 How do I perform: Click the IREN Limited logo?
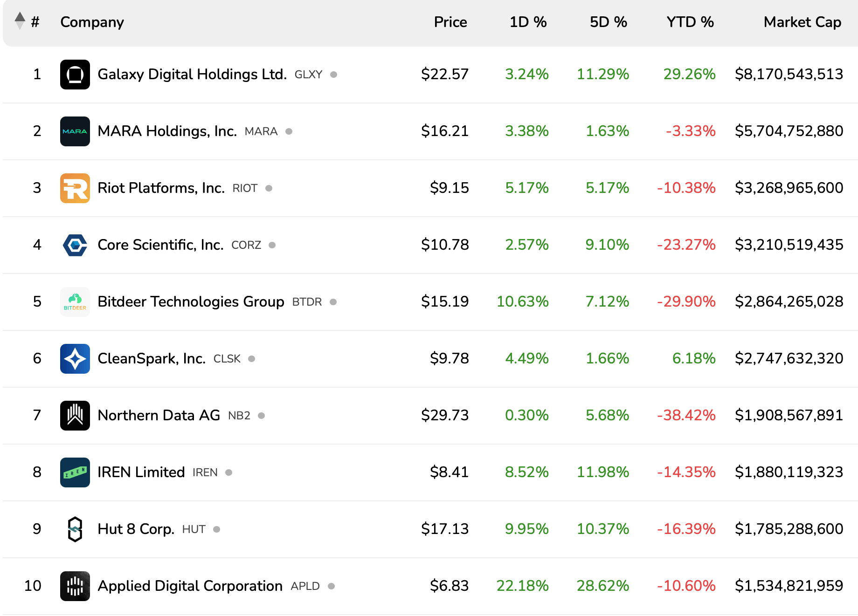[x=75, y=472]
